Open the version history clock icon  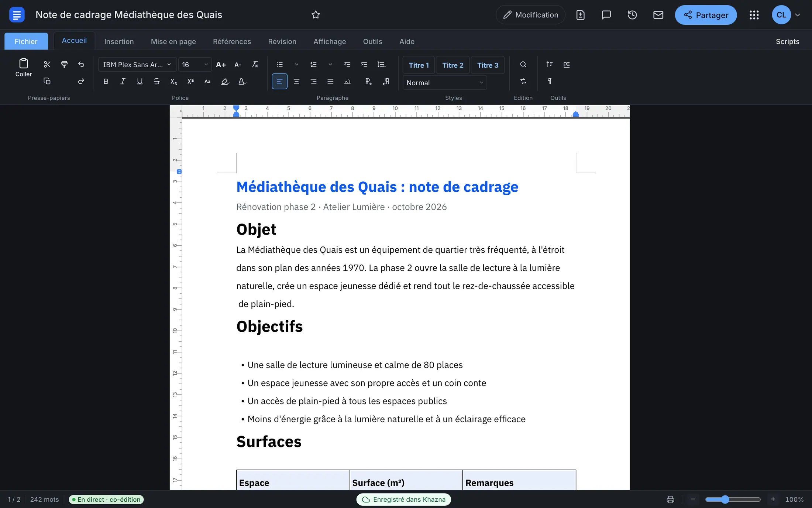(632, 15)
